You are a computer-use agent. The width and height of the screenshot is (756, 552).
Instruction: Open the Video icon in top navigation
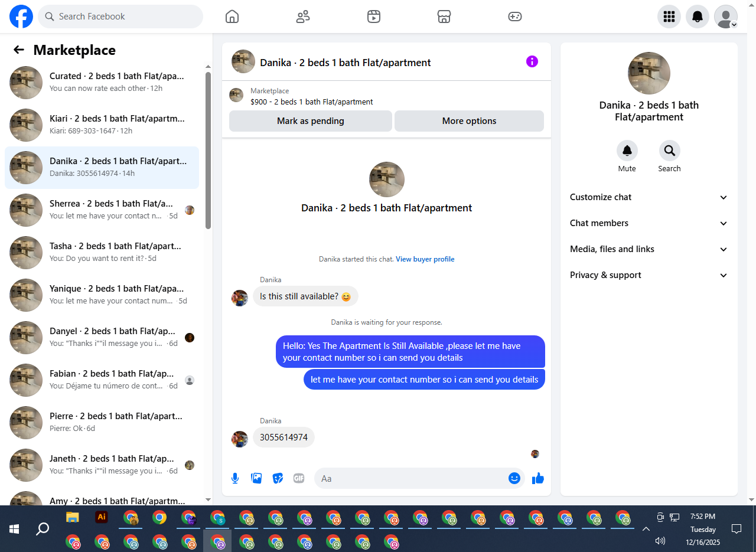373,17
